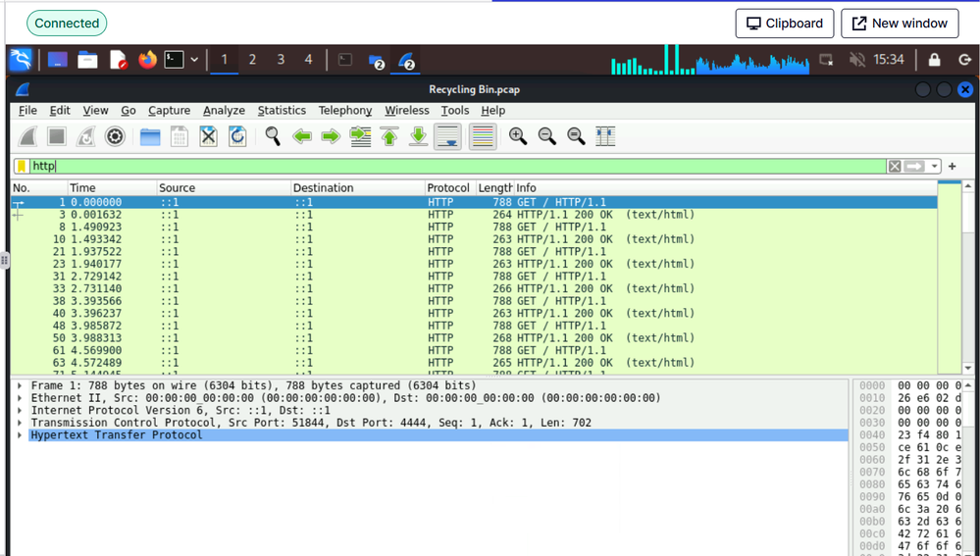Expand the Hypertext Transfer Protocol tree
This screenshot has height=556, width=980.
point(21,435)
